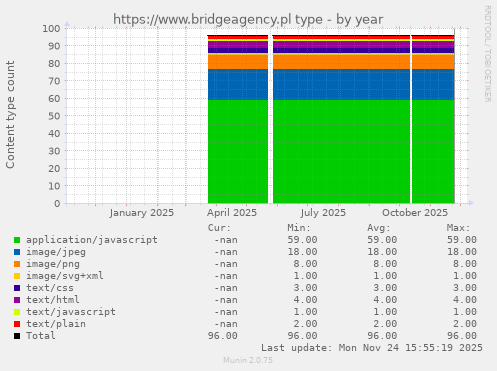497x371 pixels.
Task: Click the dark blue text/css legend swatch
Action: pyautogui.click(x=17, y=288)
